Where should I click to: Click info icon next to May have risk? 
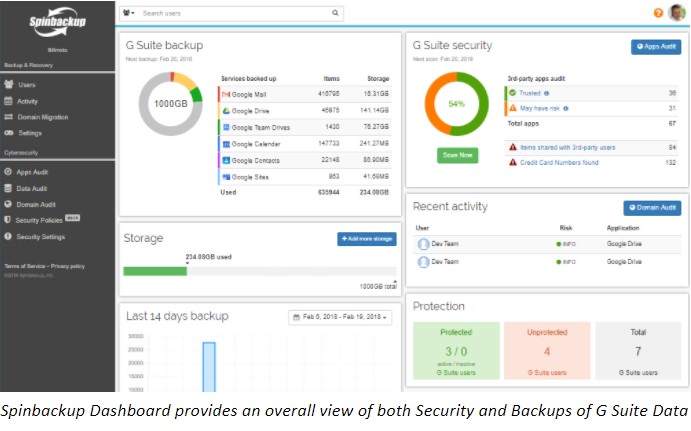click(x=566, y=108)
